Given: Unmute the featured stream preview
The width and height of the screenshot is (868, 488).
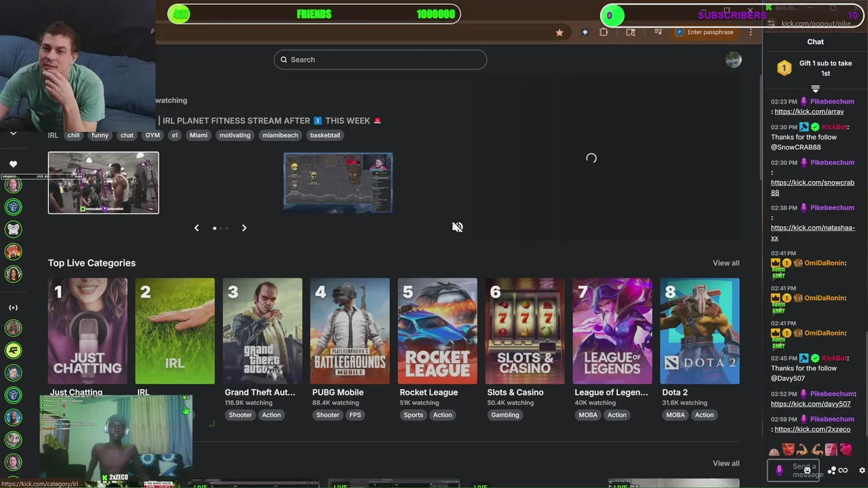Looking at the screenshot, I should (x=458, y=227).
